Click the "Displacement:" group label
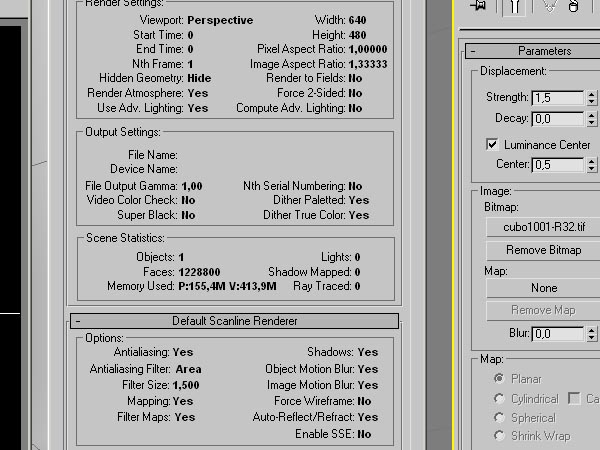 514,71
